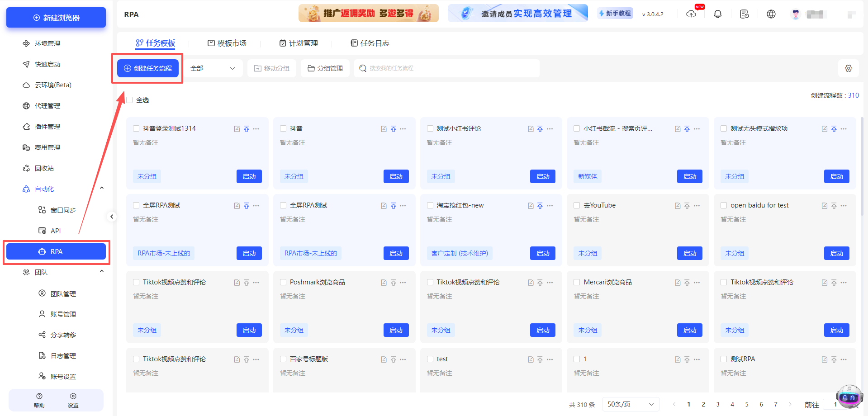Switch to the 模板市场 tab
This screenshot has height=416, width=868.
coord(227,43)
